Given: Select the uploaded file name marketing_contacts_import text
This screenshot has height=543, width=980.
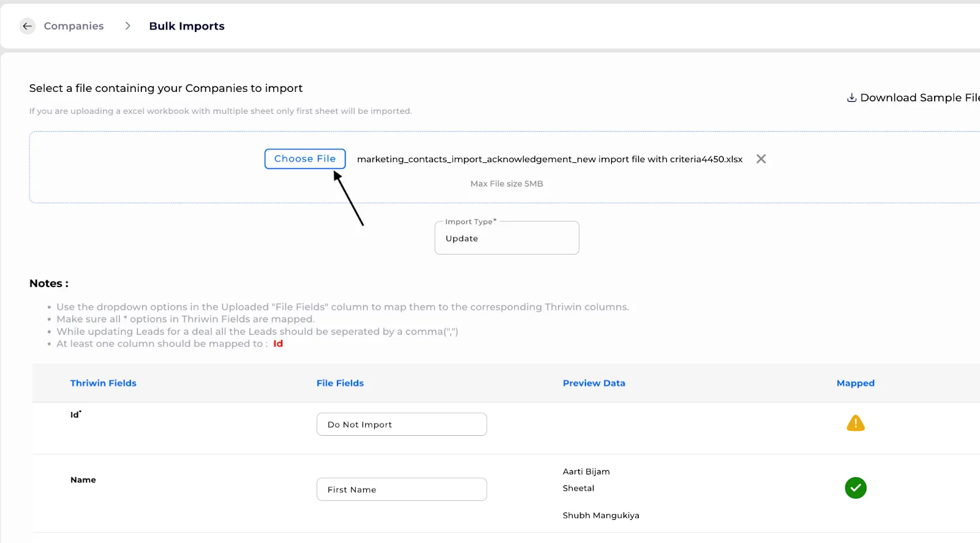Looking at the screenshot, I should pyautogui.click(x=549, y=159).
